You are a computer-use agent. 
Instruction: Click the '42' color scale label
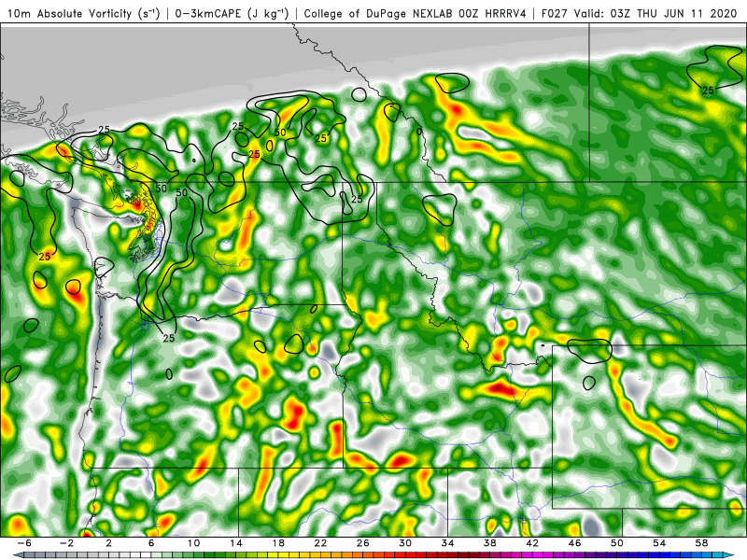point(532,543)
